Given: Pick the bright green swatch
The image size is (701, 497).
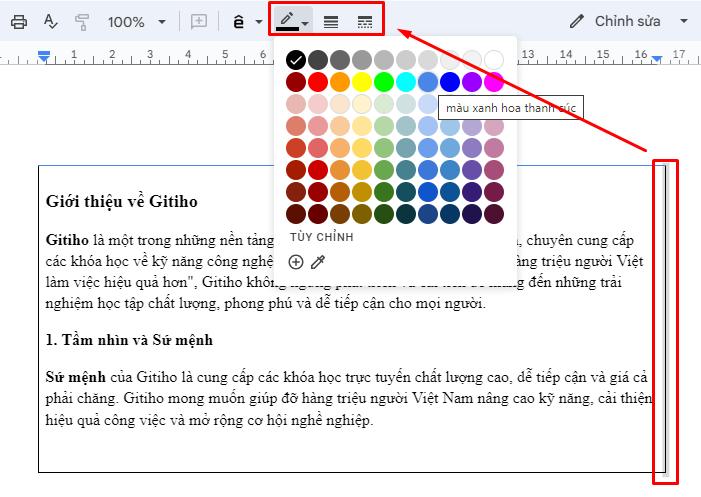Looking at the screenshot, I should pyautogui.click(x=384, y=82).
